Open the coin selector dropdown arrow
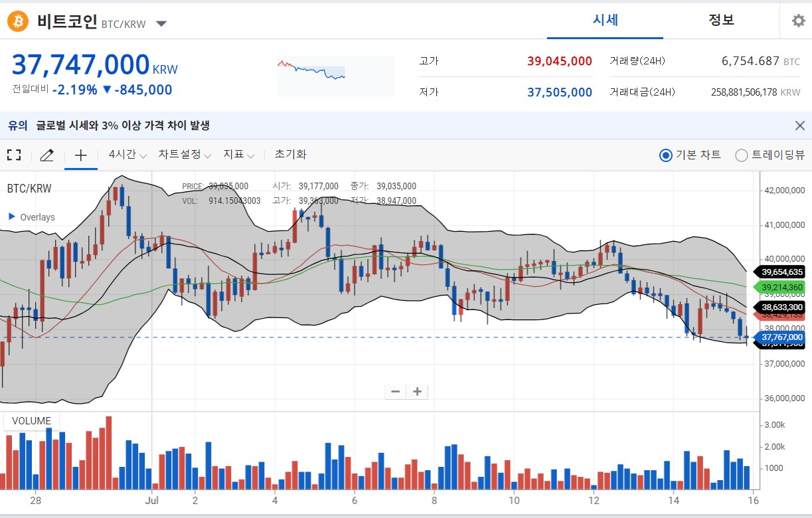The image size is (812, 518). click(x=161, y=24)
